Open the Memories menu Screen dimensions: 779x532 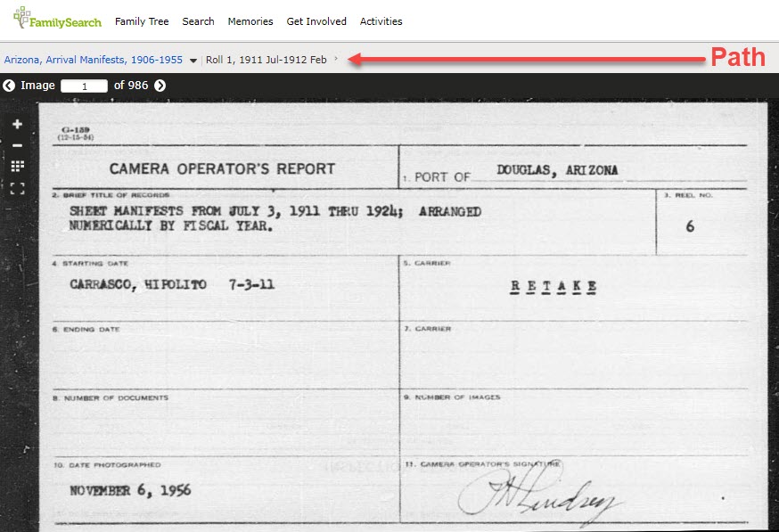250,21
